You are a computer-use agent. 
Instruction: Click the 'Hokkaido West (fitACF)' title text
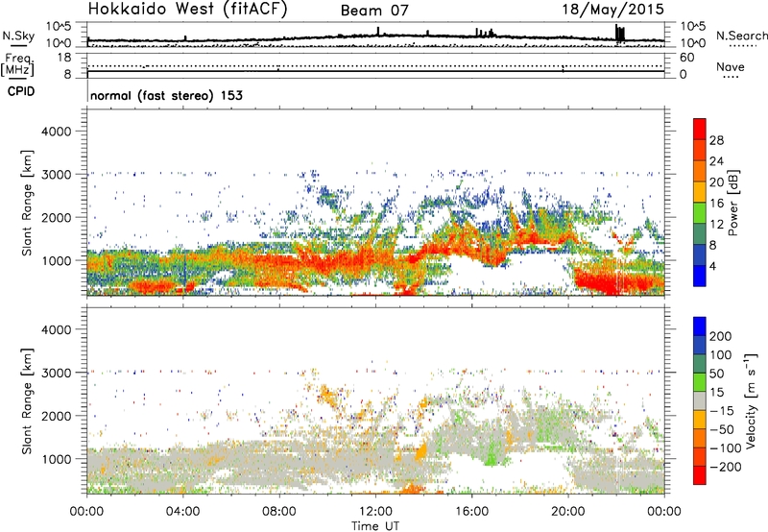[187, 10]
